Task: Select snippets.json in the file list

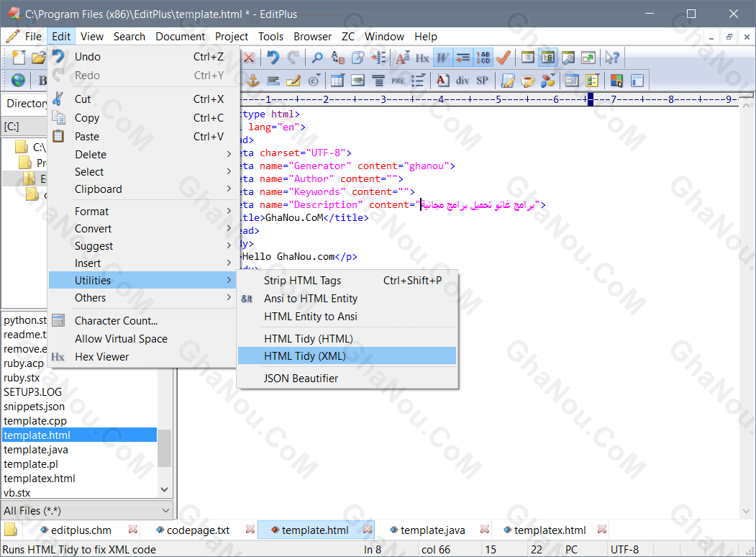Action: point(34,407)
